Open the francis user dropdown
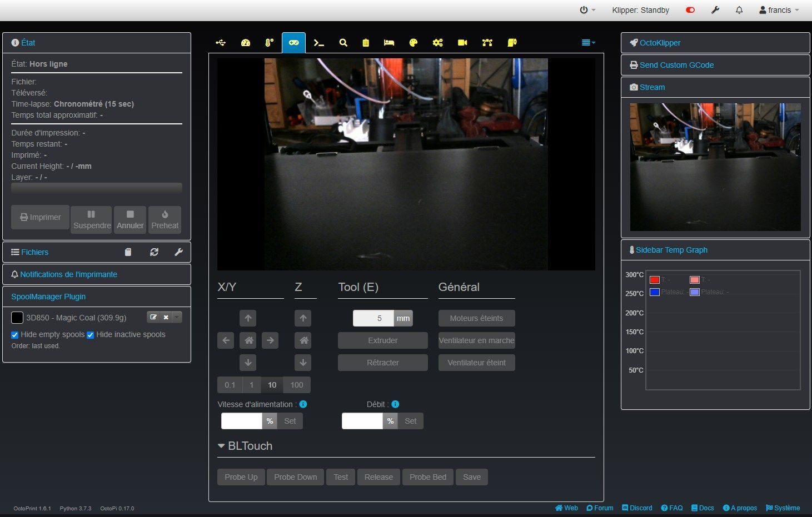Viewport: 812px width, 517px height. [779, 10]
